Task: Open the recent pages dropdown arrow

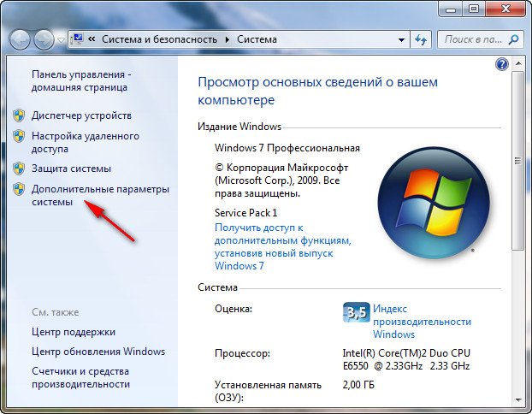Action: click(60, 40)
